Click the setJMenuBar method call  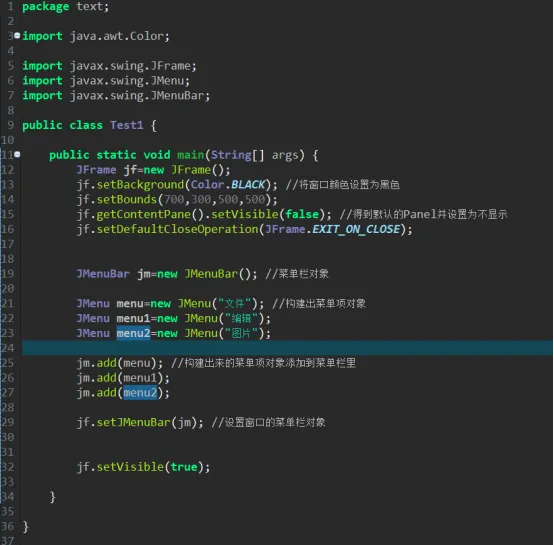point(134,422)
